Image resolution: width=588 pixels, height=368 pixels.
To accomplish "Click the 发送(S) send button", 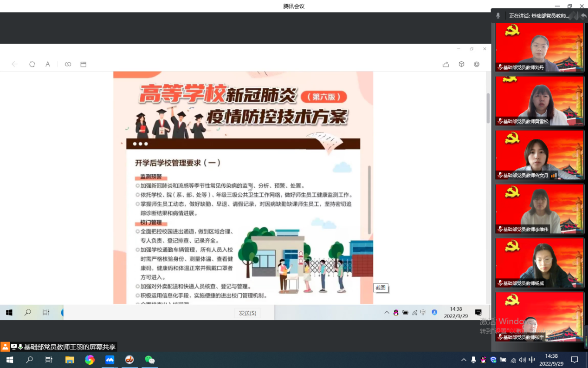I will (247, 313).
